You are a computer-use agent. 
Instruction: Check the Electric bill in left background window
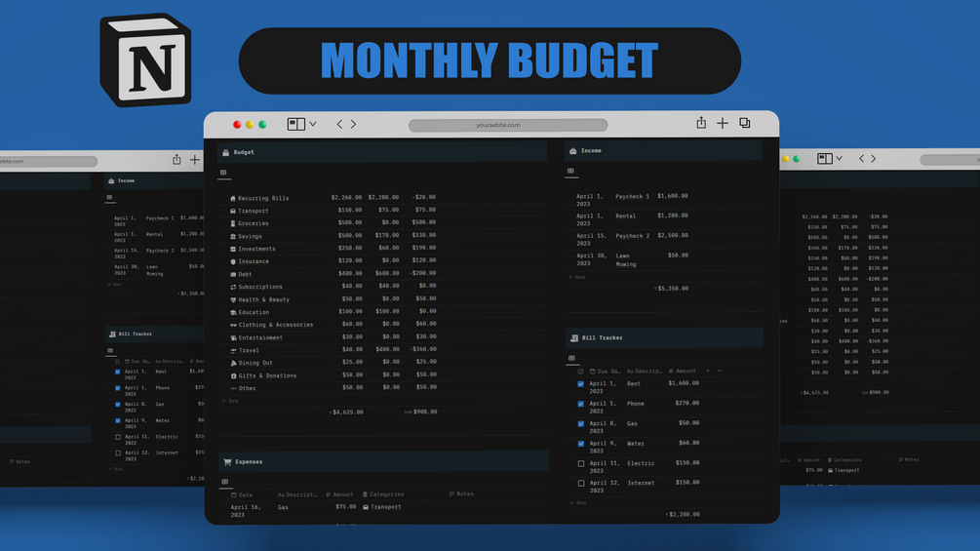pyautogui.click(x=117, y=437)
